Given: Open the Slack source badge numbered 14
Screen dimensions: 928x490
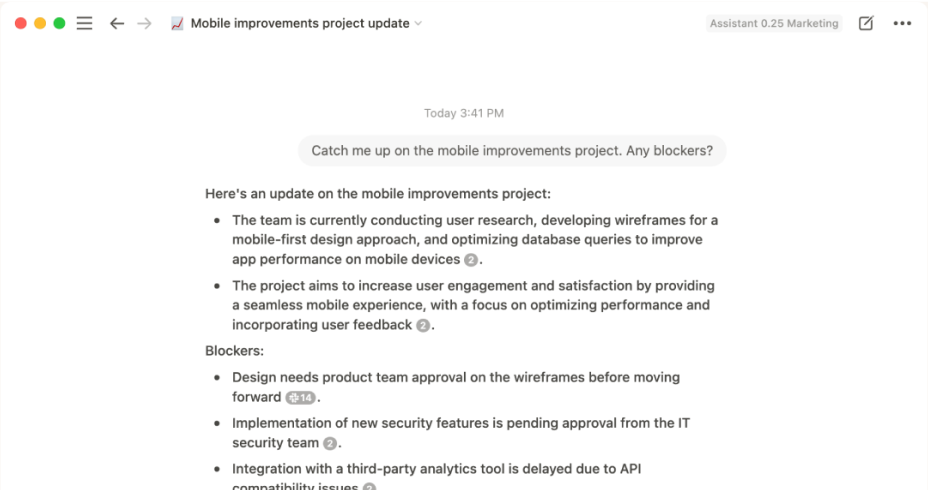Looking at the screenshot, I should [300, 397].
